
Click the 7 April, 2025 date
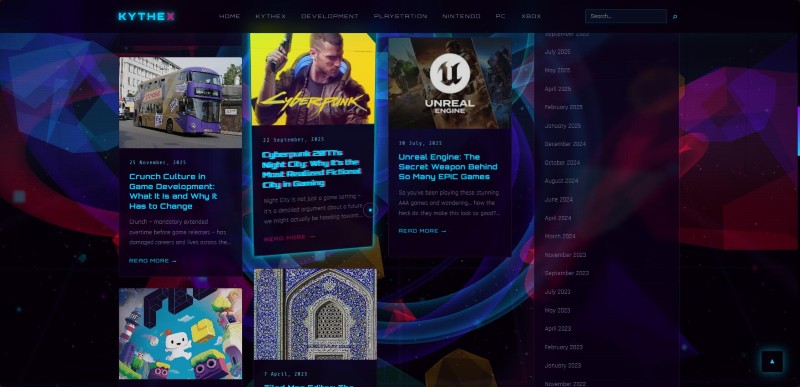(x=286, y=374)
